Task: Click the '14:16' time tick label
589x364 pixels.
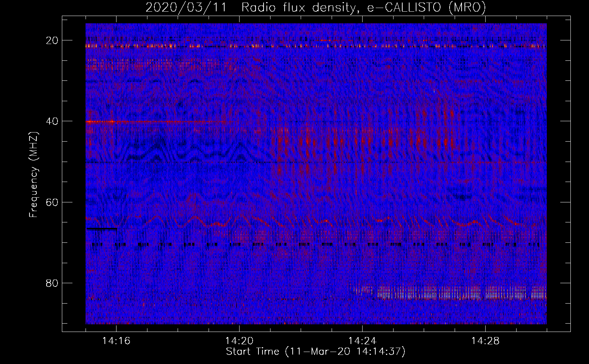Action: pyautogui.click(x=116, y=341)
